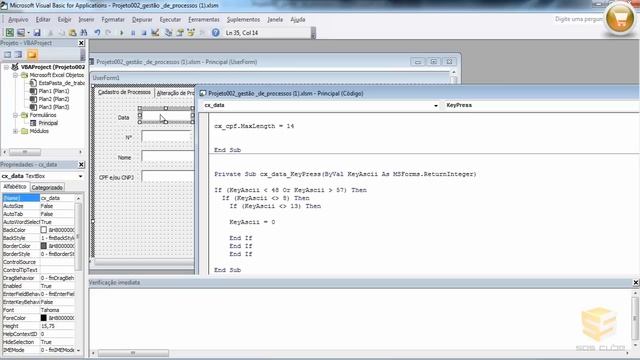Viewport: 640px width, 360px height.
Task: Open the Executar menu
Action: tap(170, 20)
